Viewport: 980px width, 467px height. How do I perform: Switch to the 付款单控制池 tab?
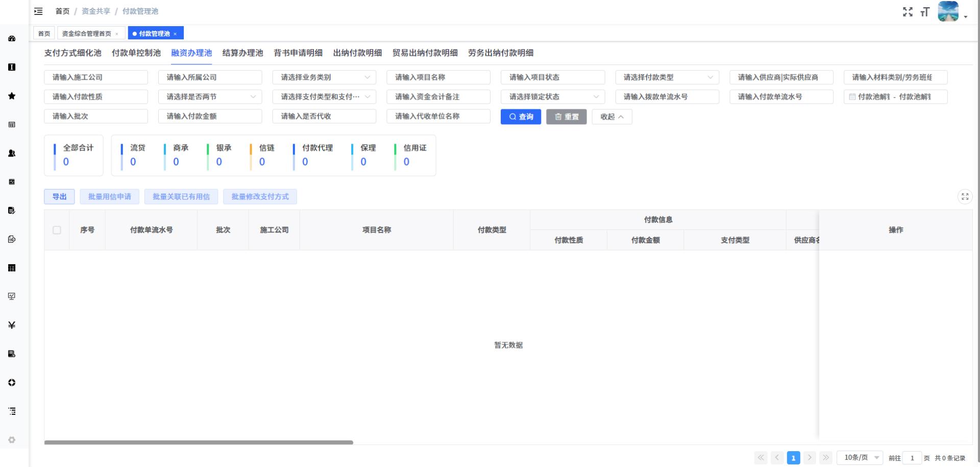[x=136, y=53]
